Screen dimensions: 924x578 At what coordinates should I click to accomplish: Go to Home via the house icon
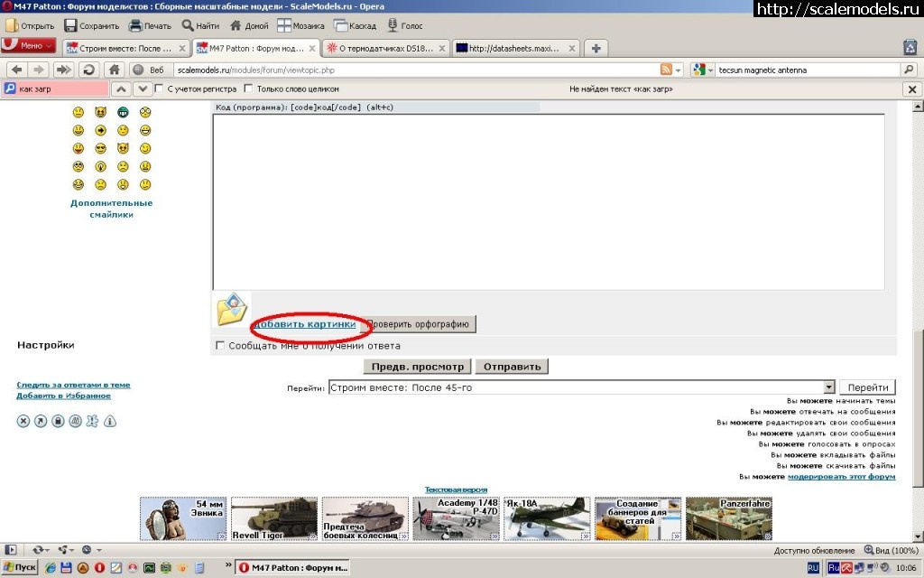click(x=115, y=70)
